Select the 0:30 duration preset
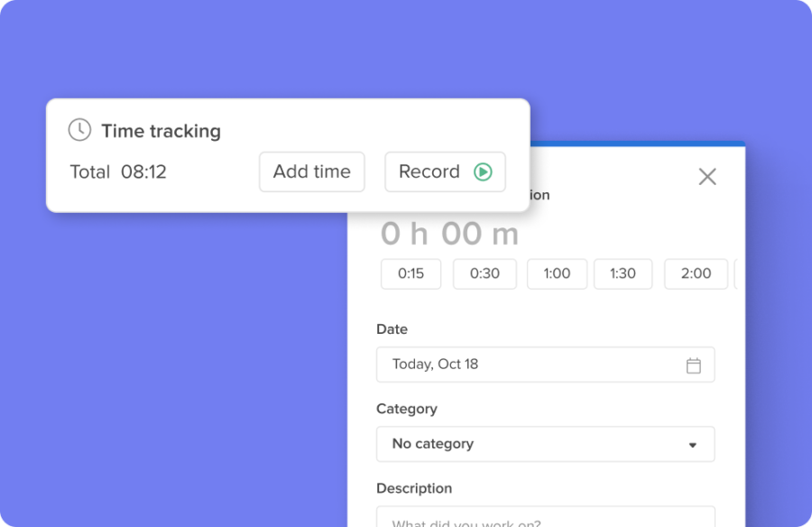 pos(484,273)
